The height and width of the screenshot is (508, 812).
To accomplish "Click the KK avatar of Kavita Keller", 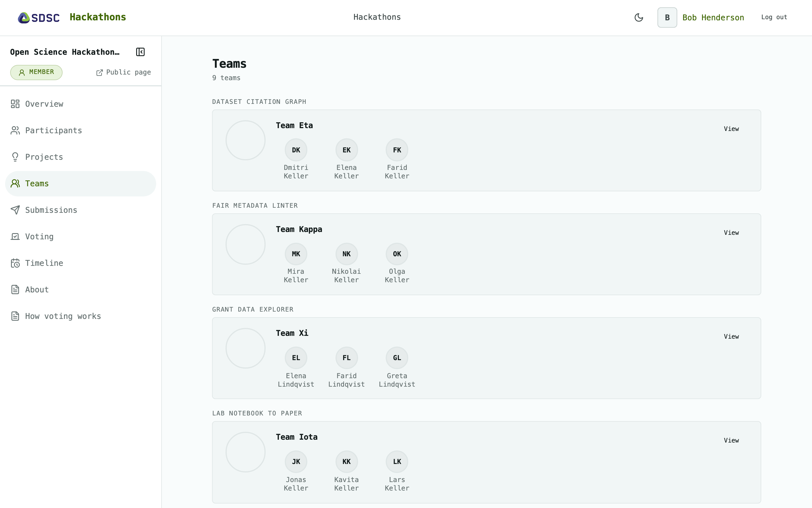I will tap(347, 462).
